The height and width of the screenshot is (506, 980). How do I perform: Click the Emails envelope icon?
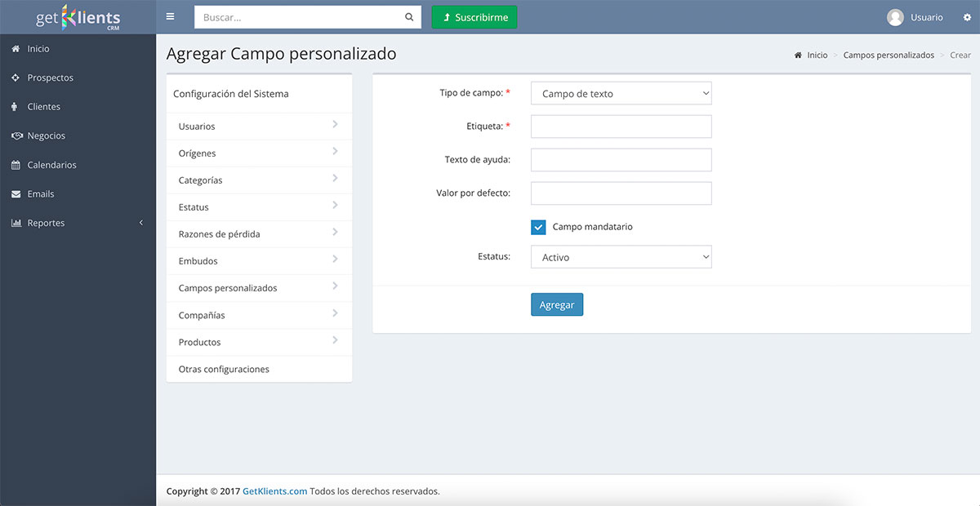click(16, 194)
